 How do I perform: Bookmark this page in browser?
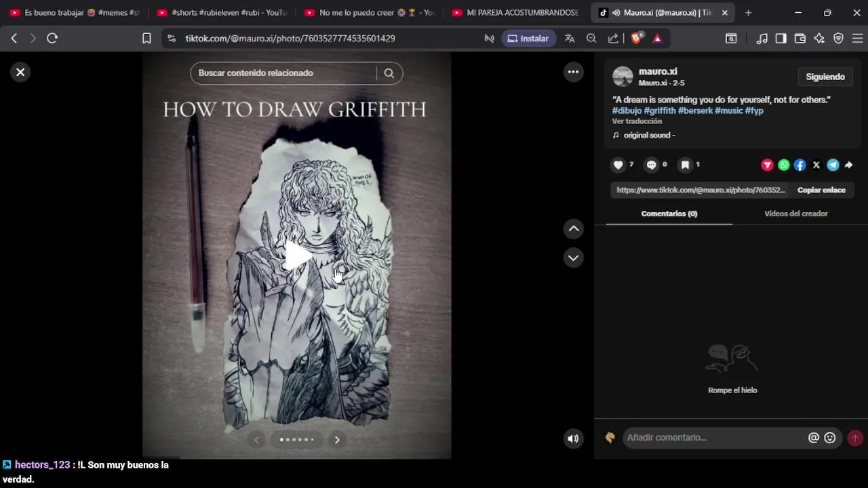click(x=146, y=39)
